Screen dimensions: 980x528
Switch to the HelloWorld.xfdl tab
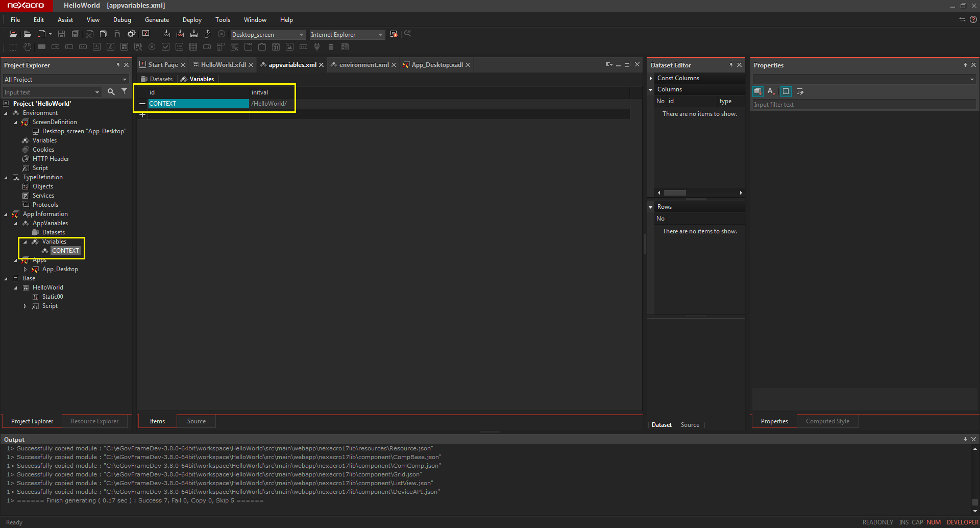pos(223,65)
